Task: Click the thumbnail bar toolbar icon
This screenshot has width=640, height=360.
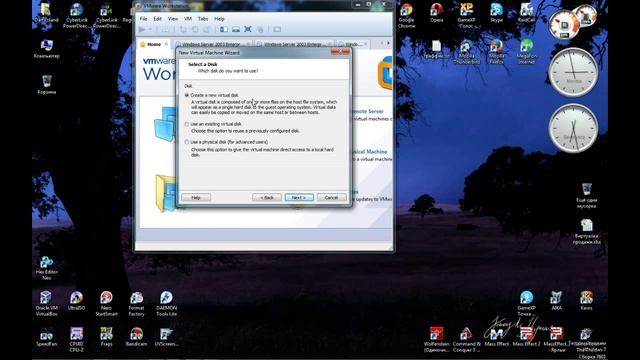Action: click(x=236, y=29)
